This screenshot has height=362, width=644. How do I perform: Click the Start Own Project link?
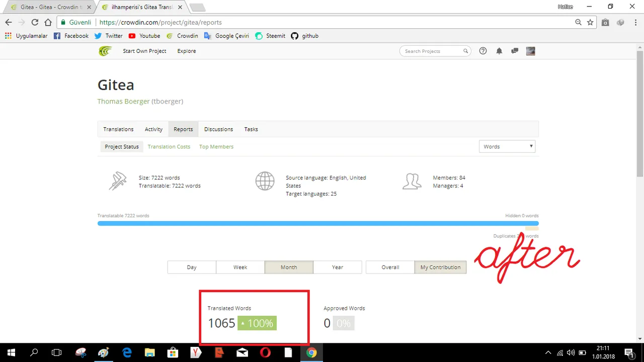point(144,51)
